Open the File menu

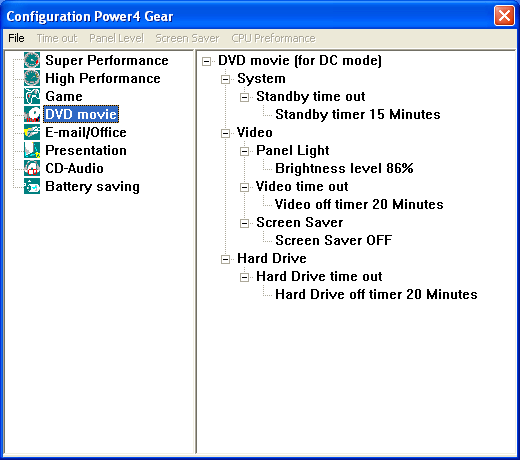16,38
